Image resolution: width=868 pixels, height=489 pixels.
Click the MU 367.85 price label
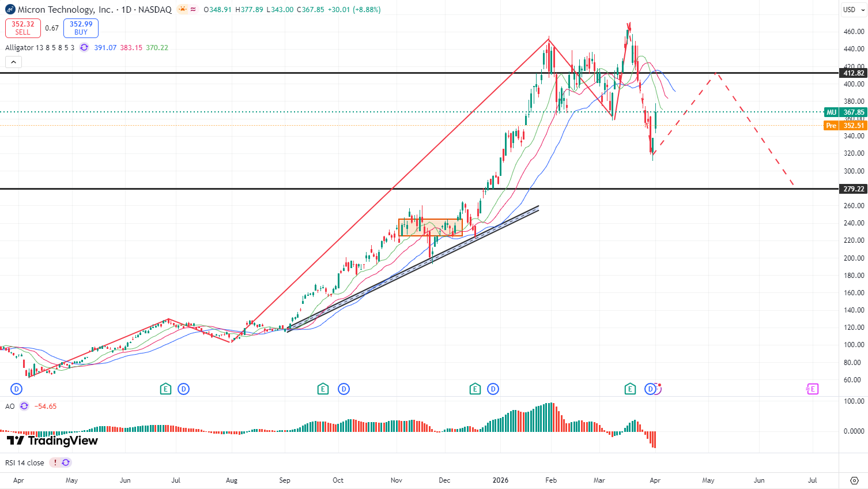coord(846,112)
